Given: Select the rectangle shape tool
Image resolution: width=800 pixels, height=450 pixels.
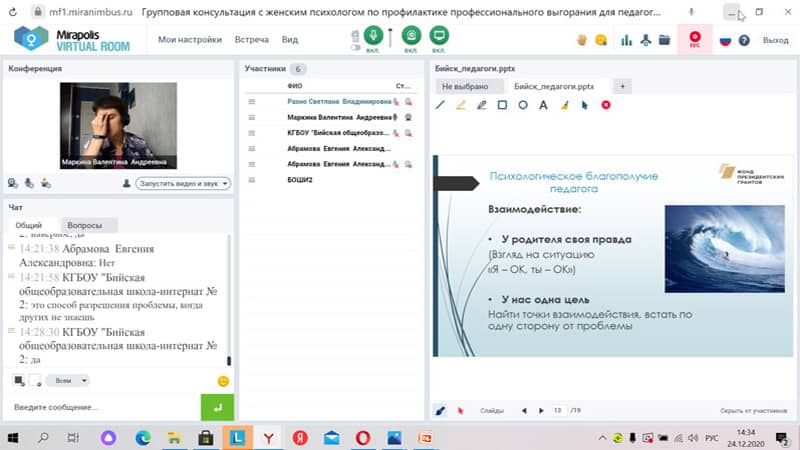Looking at the screenshot, I should coord(502,105).
